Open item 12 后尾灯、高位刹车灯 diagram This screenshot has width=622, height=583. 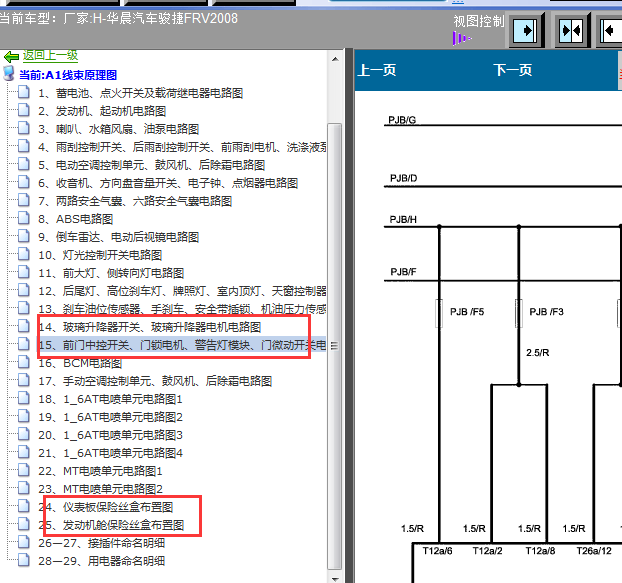click(182, 291)
